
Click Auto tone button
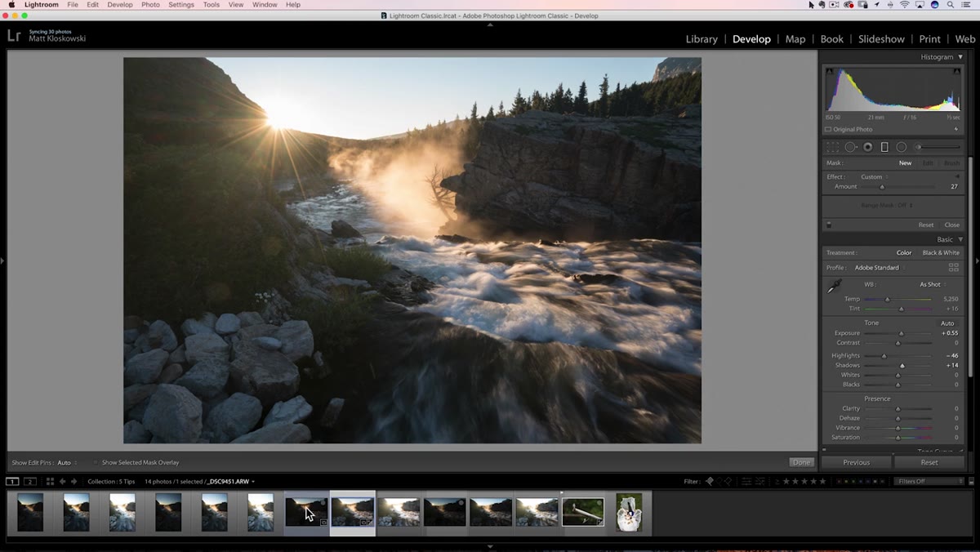pos(947,323)
